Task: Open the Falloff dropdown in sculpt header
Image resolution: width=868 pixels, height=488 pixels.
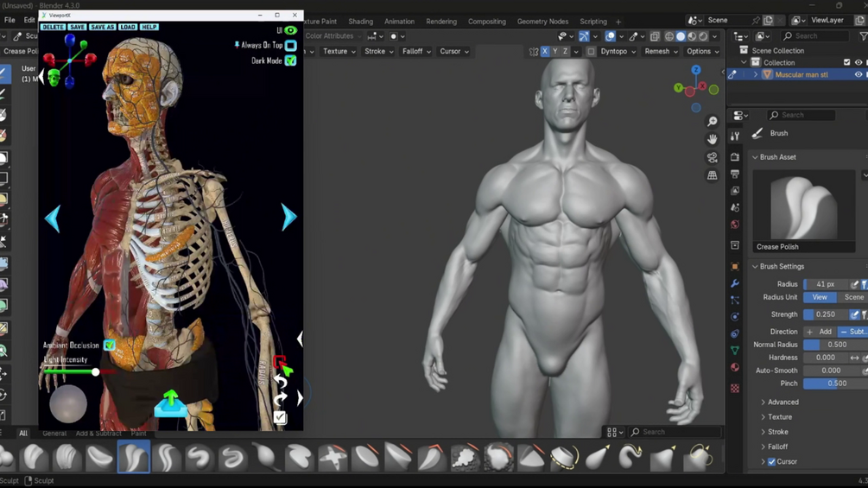Action: [x=416, y=52]
